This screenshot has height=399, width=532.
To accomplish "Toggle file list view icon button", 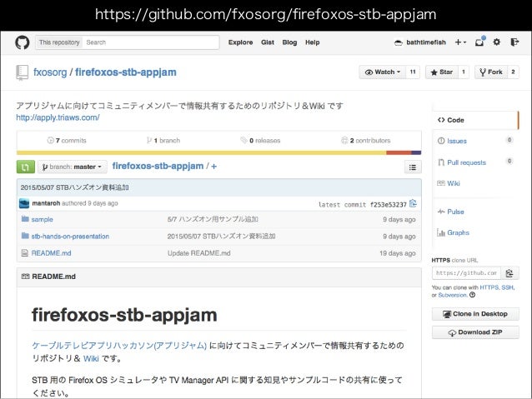I will 413,167.
